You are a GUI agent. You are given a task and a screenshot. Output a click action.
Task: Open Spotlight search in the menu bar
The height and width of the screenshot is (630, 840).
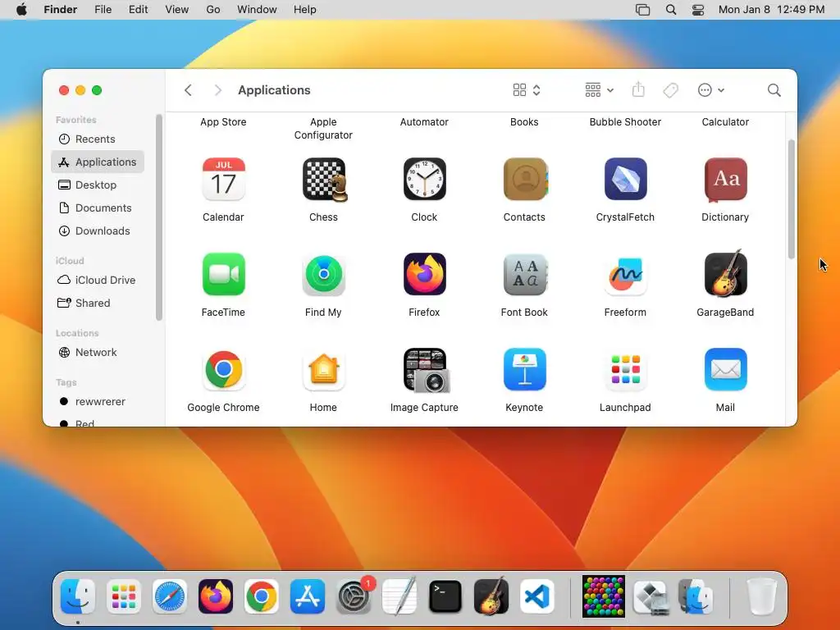671,10
